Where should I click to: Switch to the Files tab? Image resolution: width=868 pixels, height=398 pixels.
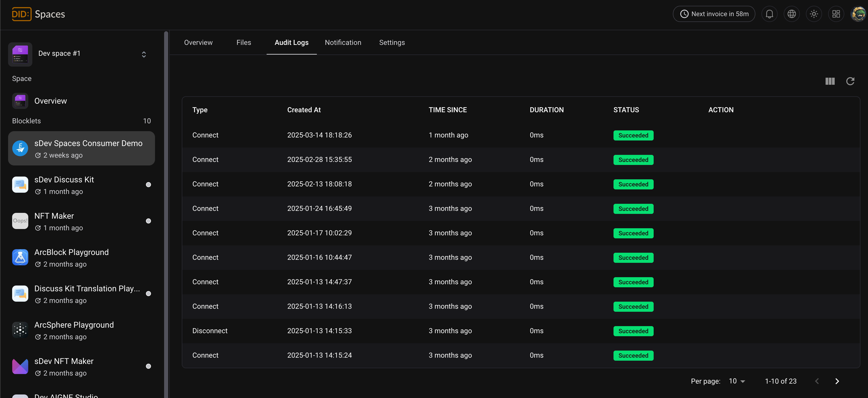click(x=244, y=43)
